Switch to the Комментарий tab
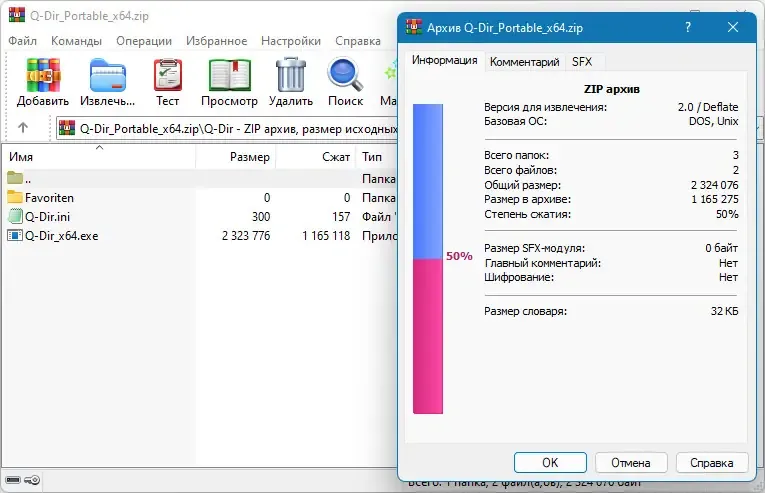The width and height of the screenshot is (765, 493). tap(524, 62)
